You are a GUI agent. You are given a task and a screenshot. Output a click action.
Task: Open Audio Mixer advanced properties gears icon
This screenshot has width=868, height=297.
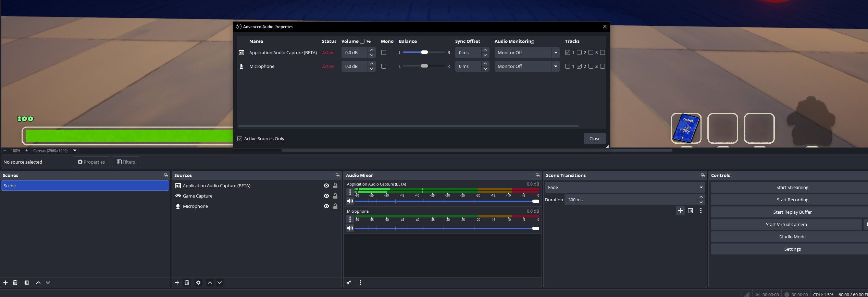pyautogui.click(x=349, y=283)
